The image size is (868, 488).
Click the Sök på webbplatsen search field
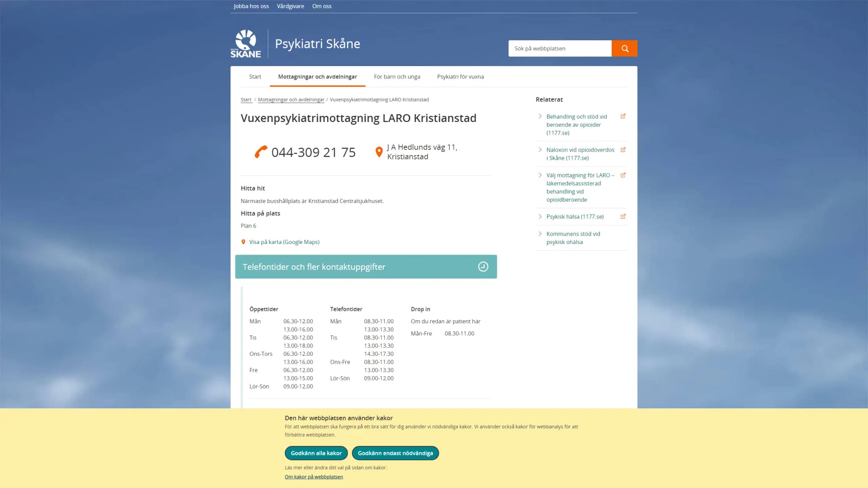(x=560, y=48)
